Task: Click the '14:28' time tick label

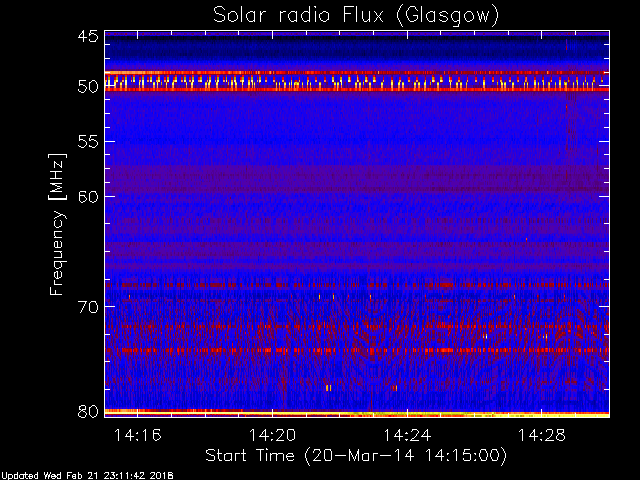Action: 542,435
